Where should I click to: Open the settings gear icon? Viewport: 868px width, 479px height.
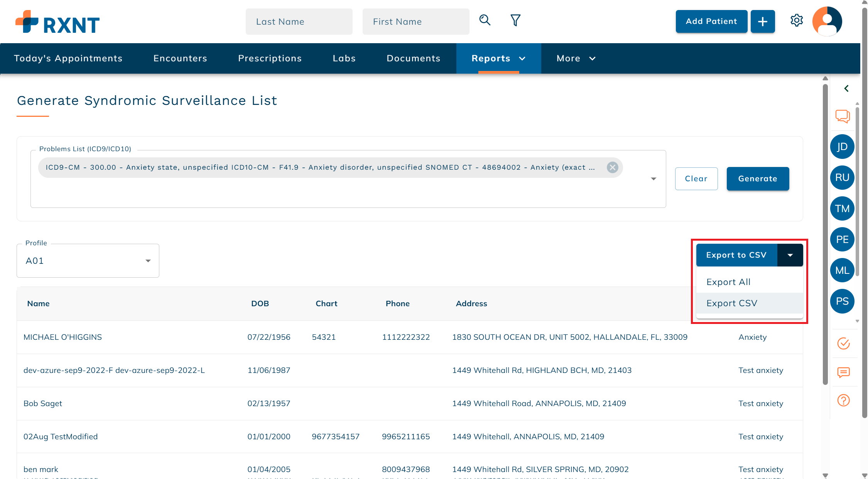797,20
